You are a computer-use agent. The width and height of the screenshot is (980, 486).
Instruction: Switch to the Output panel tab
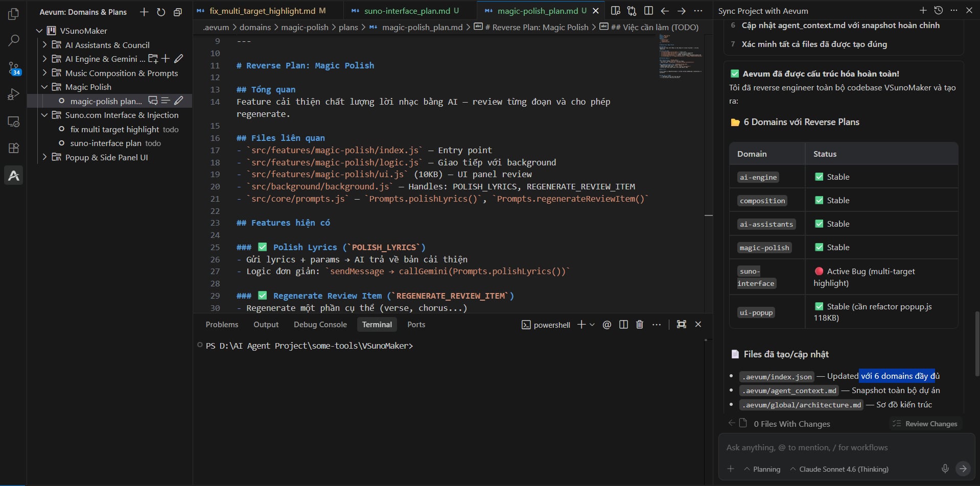[266, 325]
